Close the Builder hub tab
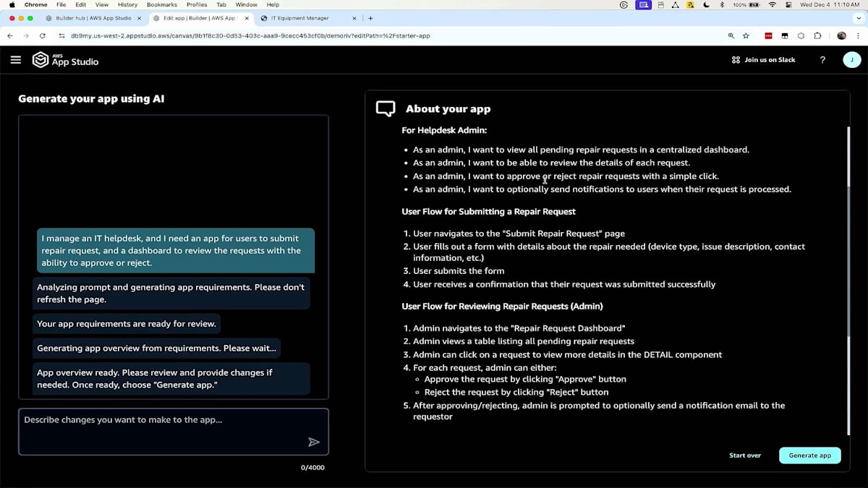This screenshot has height=488, width=868. pyautogui.click(x=139, y=18)
